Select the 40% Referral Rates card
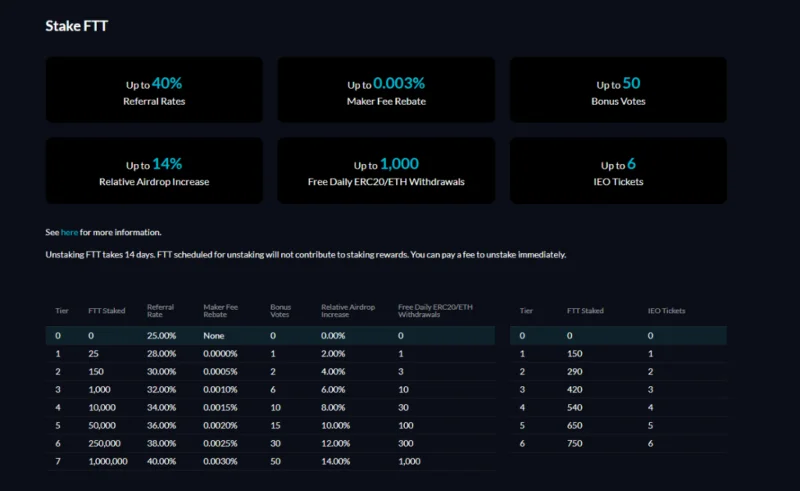The image size is (800, 491). (x=154, y=90)
